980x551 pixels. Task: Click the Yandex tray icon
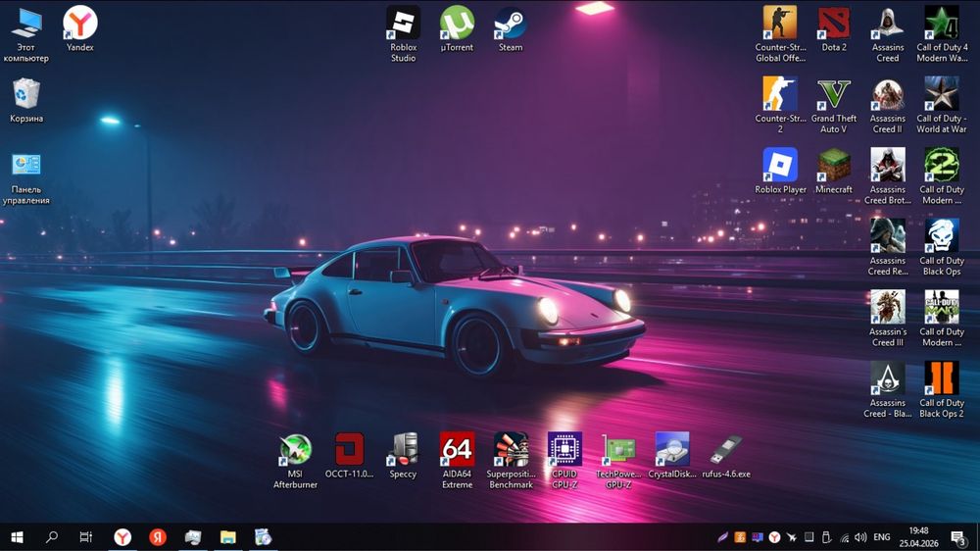pos(774,536)
